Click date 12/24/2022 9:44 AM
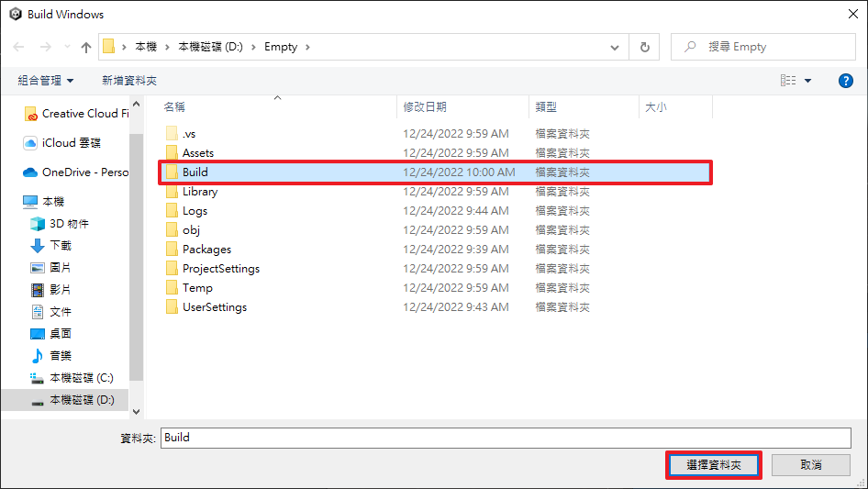The image size is (868, 489). pos(456,210)
